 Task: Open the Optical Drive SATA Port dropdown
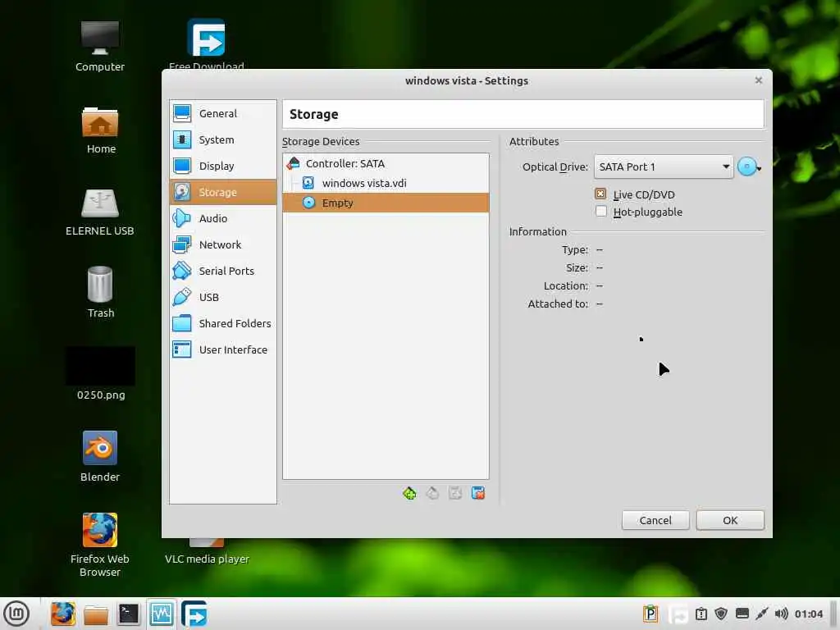click(x=663, y=167)
